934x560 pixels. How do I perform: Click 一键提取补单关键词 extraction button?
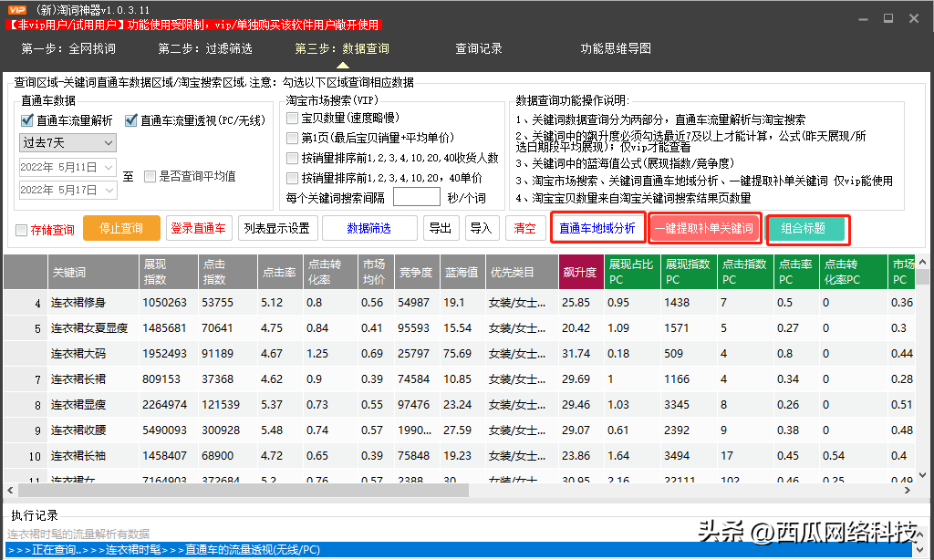click(708, 229)
